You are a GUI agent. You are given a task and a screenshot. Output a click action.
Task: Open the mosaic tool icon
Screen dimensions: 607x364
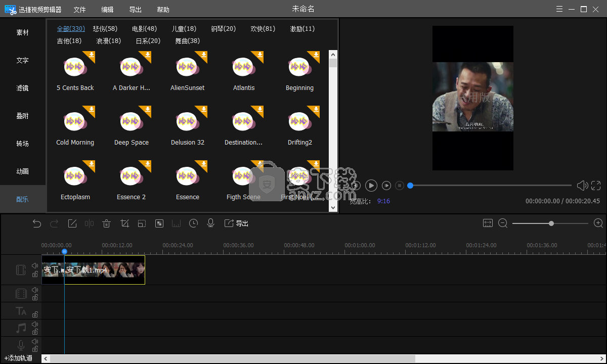point(159,223)
